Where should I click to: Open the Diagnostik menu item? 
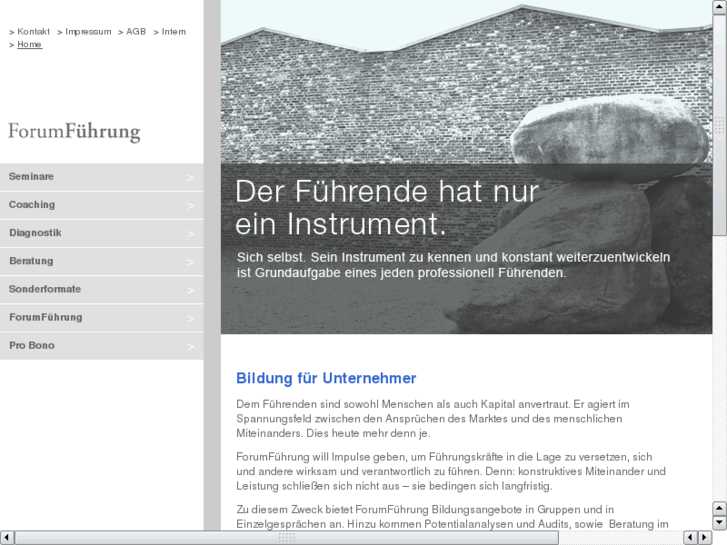pyautogui.click(x=102, y=233)
